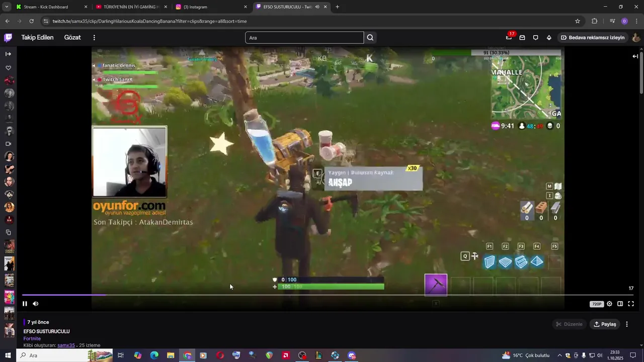Open the Chrome profile avatar
Screen dimensions: 644x362
point(624,21)
